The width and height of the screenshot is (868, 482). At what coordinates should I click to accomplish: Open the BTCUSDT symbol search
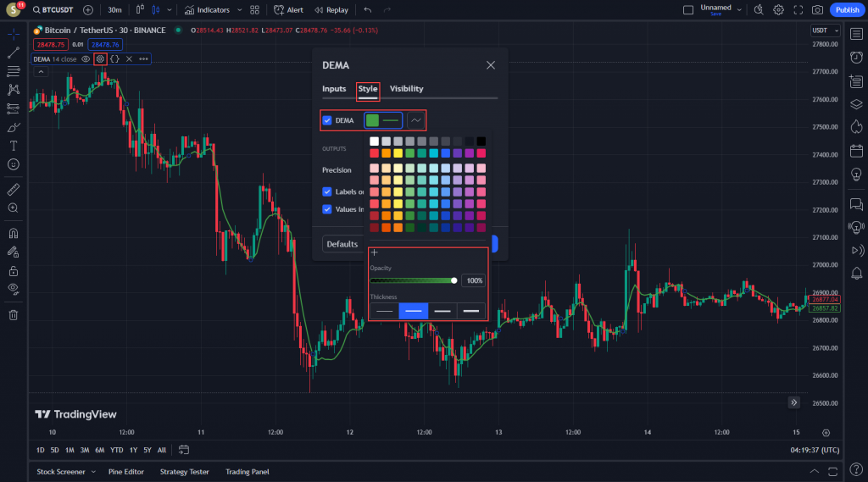(x=53, y=10)
